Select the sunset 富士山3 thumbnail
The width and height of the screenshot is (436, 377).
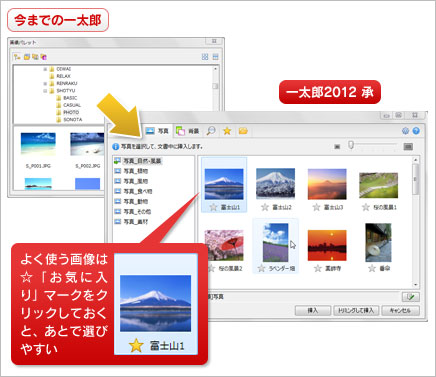(x=327, y=184)
